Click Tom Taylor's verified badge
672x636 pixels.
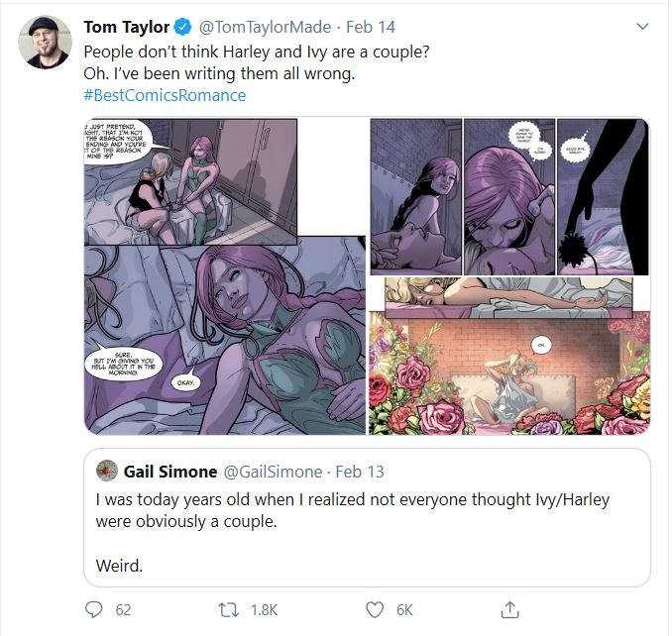click(x=184, y=26)
